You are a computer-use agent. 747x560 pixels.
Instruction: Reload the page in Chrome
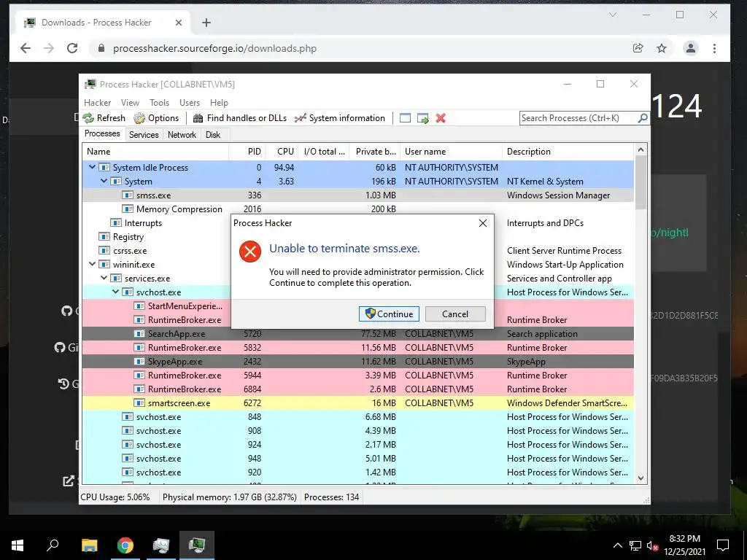pos(72,48)
